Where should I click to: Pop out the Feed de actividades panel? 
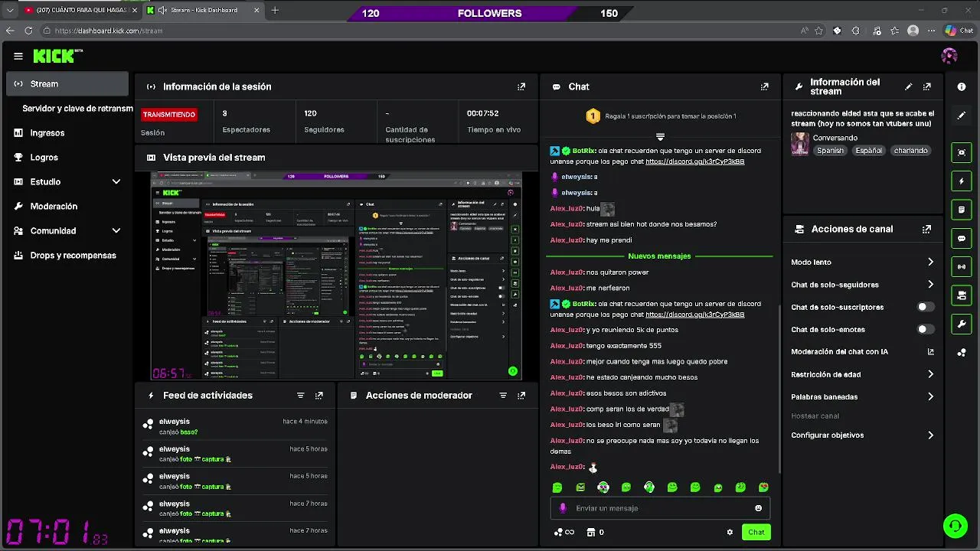pos(319,396)
